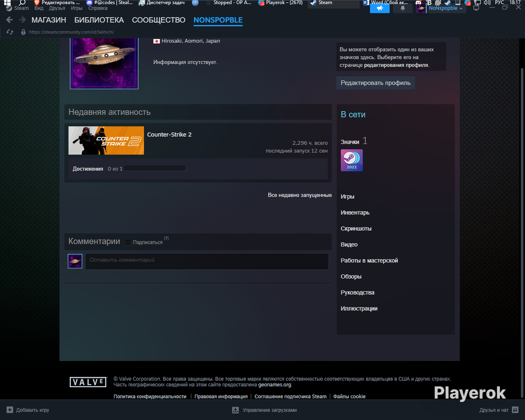Viewport: 525px width, 420px height.
Task: Open the Друзья menu
Action: (57, 8)
